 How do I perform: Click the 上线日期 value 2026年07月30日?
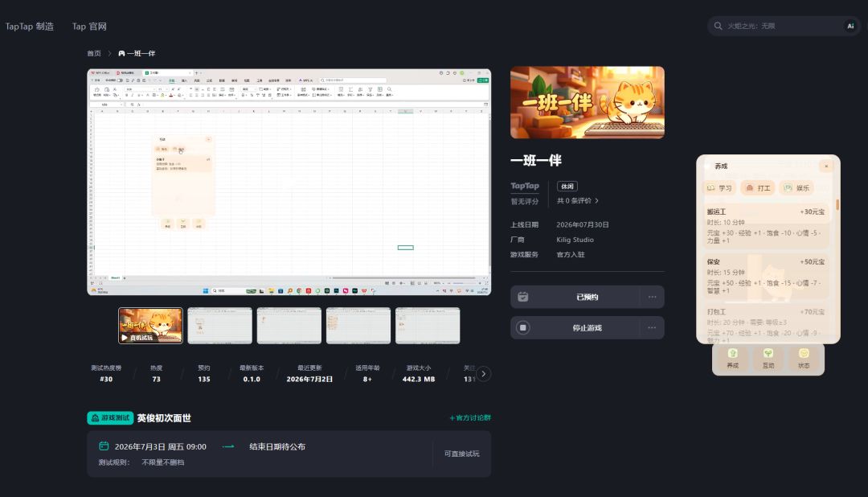pos(583,224)
